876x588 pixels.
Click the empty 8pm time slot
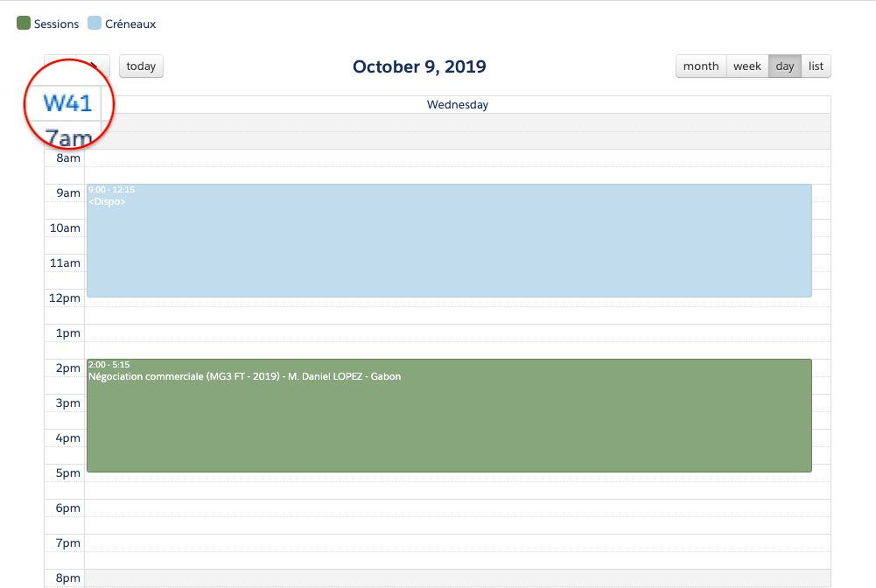pyautogui.click(x=457, y=577)
